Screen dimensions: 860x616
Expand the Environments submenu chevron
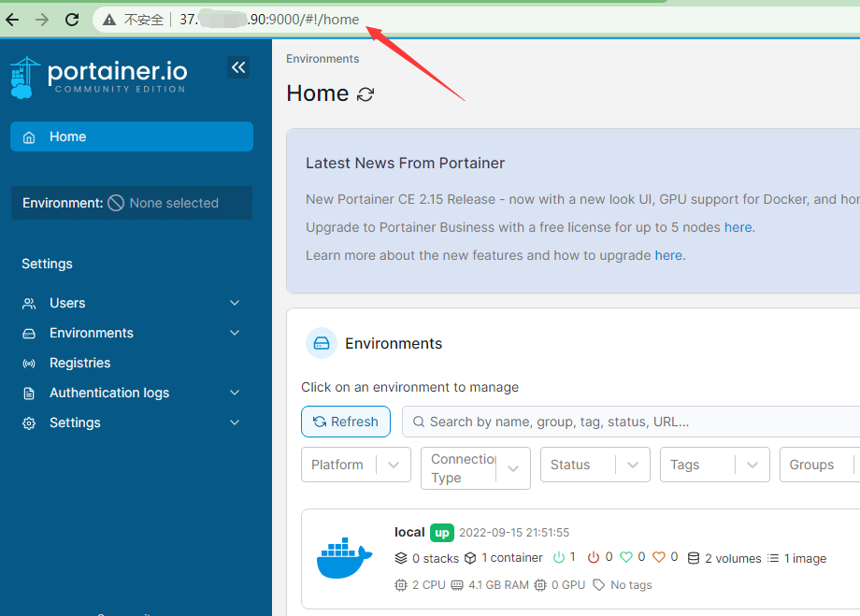click(x=235, y=333)
